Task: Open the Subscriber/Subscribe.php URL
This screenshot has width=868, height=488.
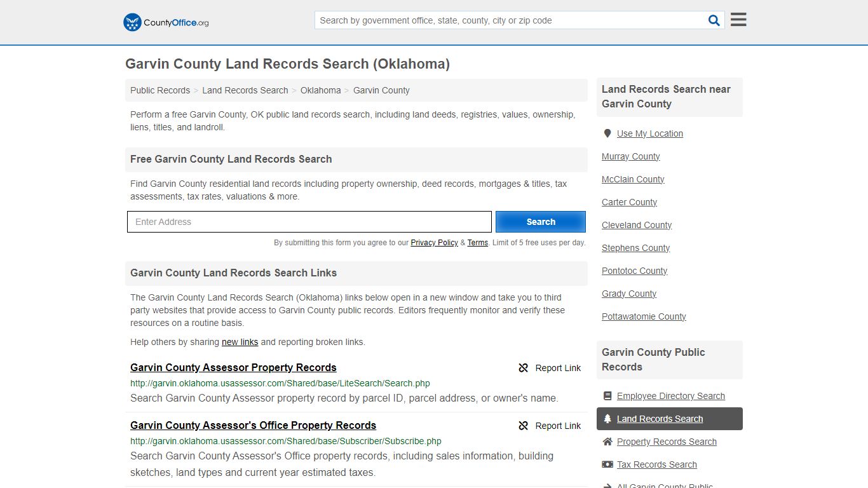Action: [x=286, y=441]
